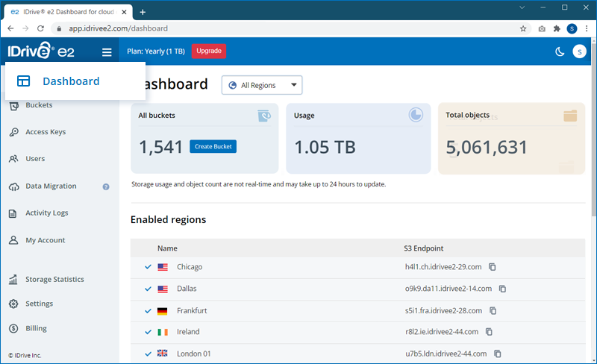Viewport: 597px width, 364px height.
Task: Copy the Dallas S3 endpoint
Action: [502, 289]
